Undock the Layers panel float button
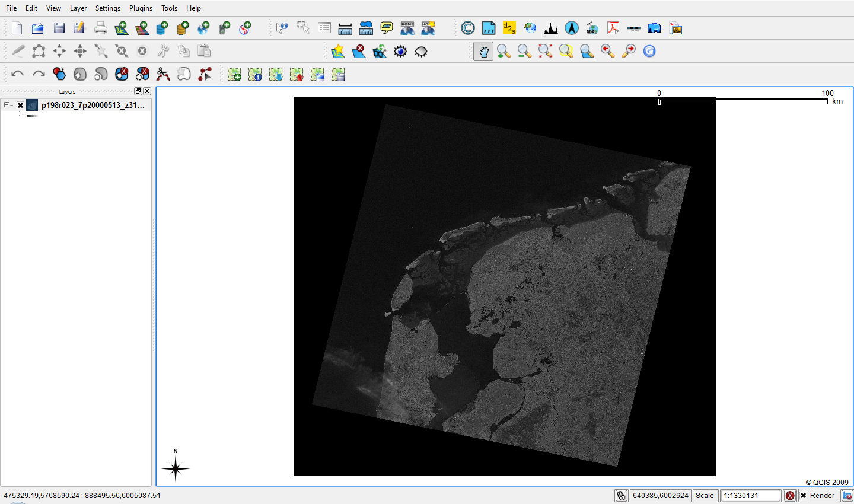 [138, 91]
